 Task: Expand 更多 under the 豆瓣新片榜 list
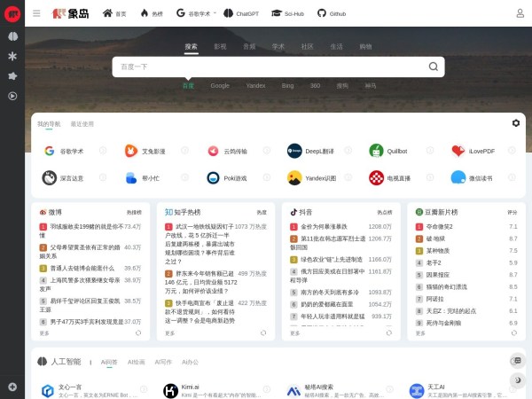(x=421, y=333)
